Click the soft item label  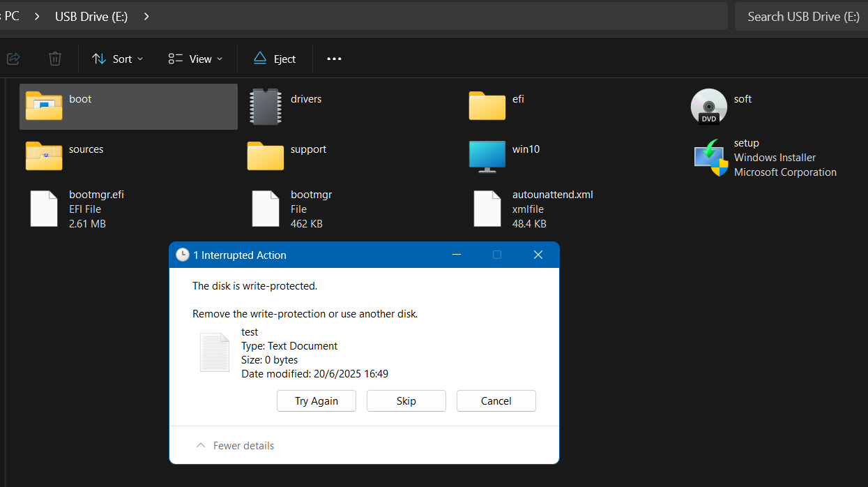(x=743, y=99)
